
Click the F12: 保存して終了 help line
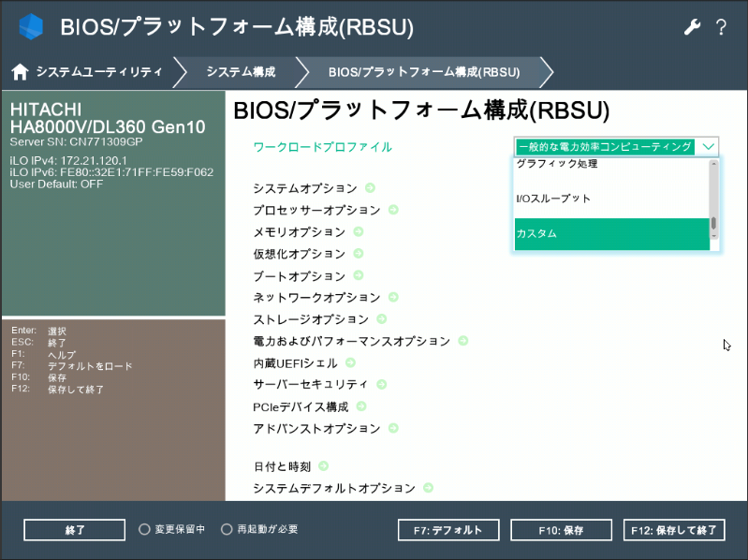pos(57,390)
